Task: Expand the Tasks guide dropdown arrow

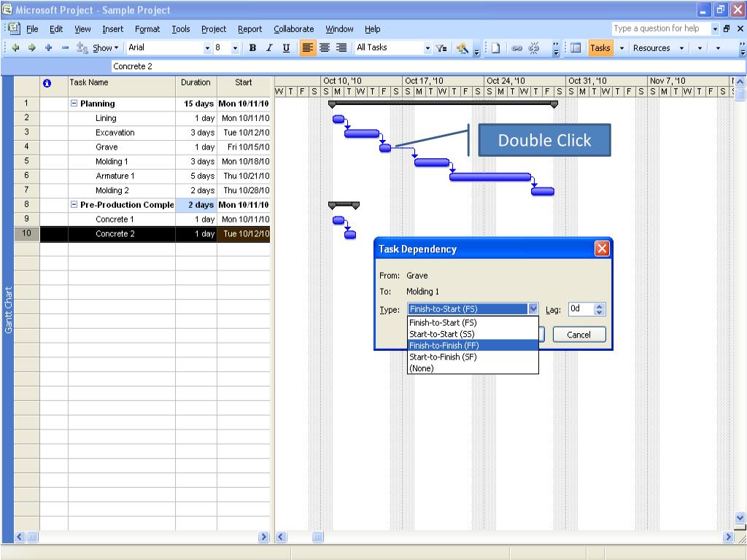Action: click(x=622, y=47)
